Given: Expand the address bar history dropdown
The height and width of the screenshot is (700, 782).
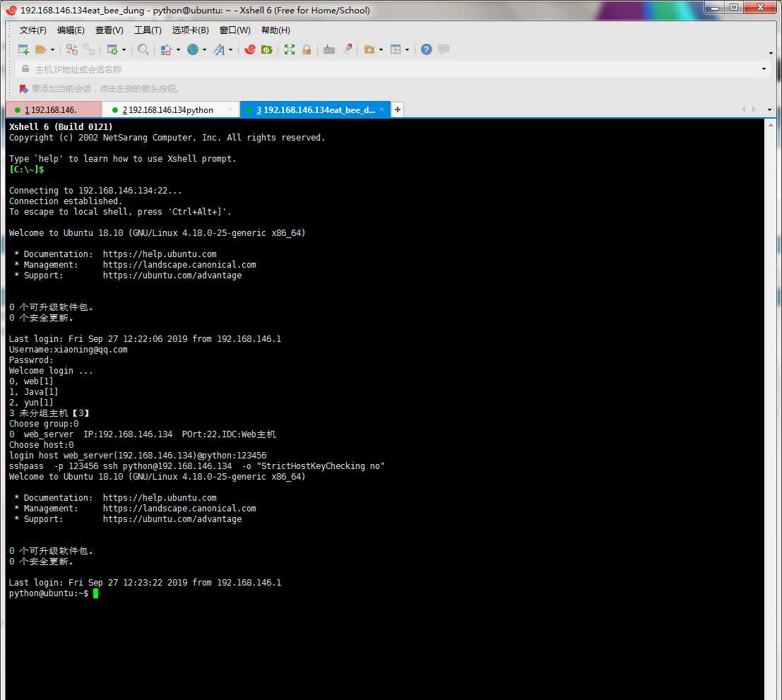Looking at the screenshot, I should (x=764, y=69).
